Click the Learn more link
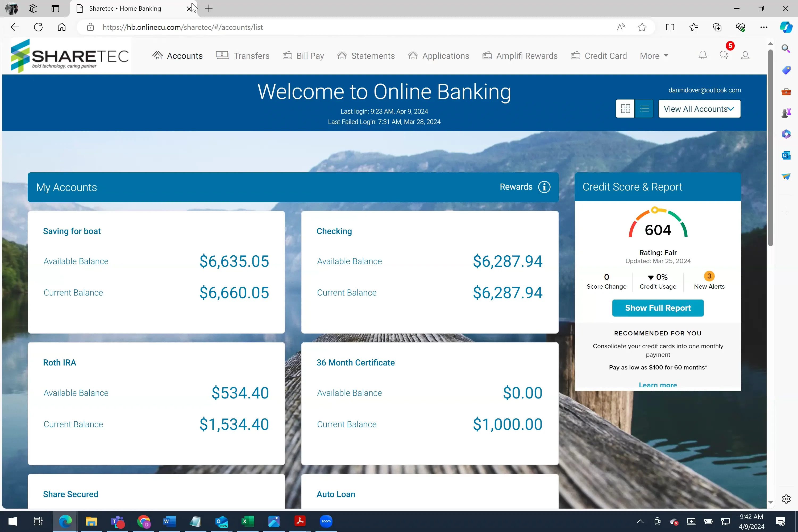 click(x=658, y=385)
